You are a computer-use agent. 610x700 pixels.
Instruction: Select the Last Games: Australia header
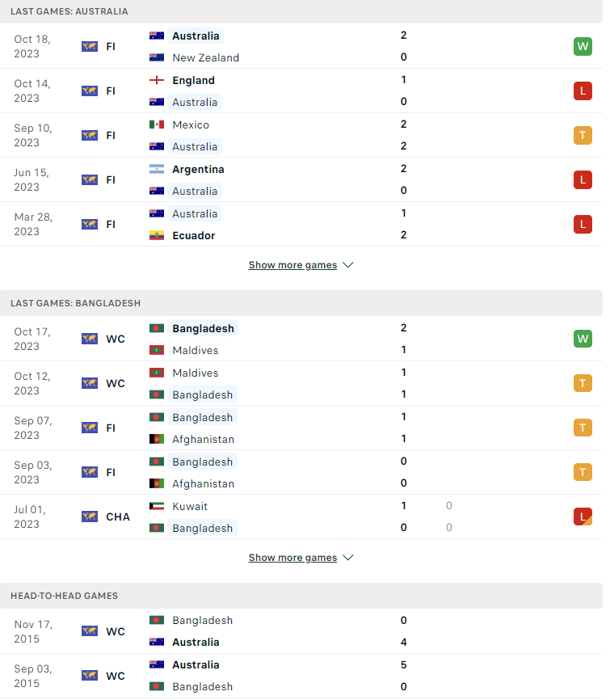tap(69, 11)
